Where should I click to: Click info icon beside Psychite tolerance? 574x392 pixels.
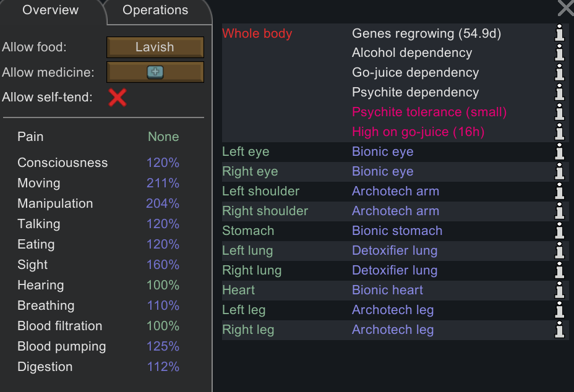click(x=560, y=113)
